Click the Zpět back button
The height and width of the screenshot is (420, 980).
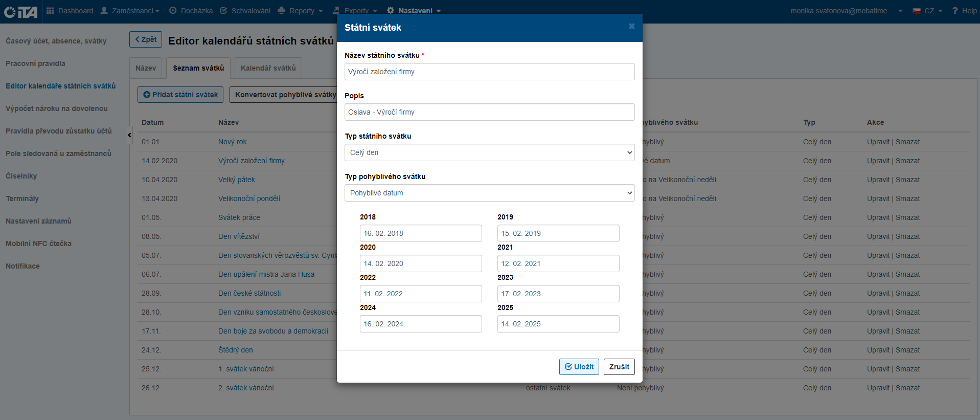[146, 39]
